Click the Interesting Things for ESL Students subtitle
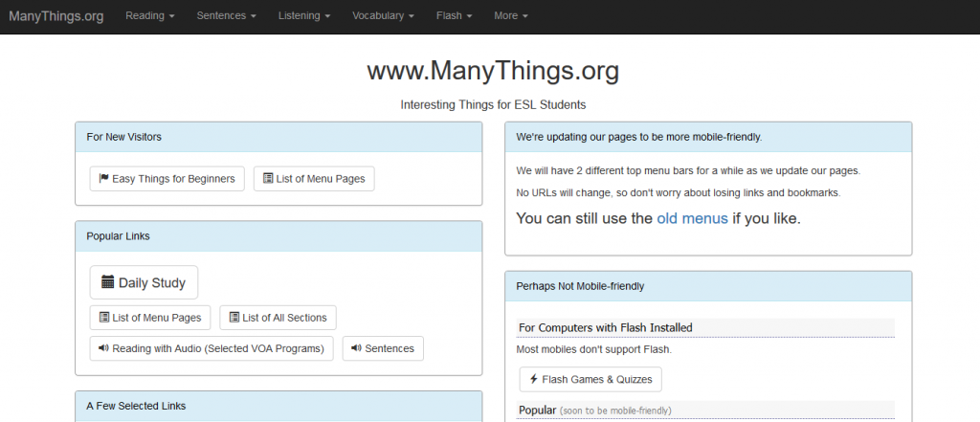 tap(493, 105)
